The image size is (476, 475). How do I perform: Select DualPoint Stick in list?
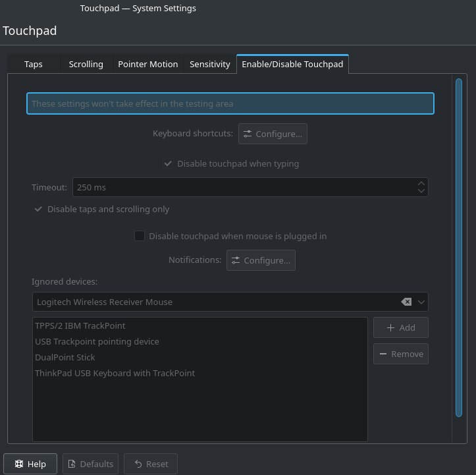coord(199,357)
